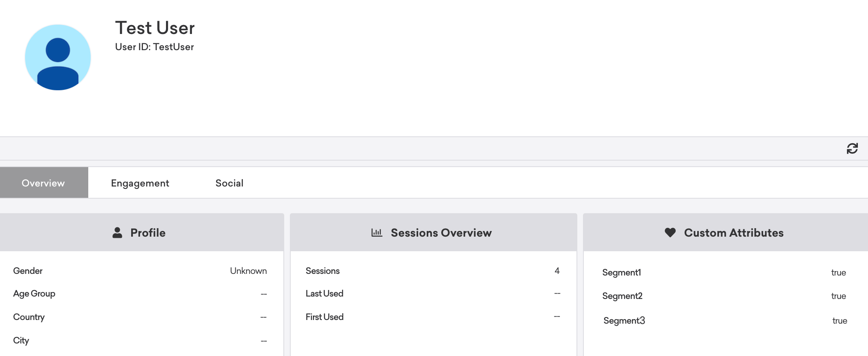
Task: Switch to the Overview tab
Action: [x=44, y=183]
